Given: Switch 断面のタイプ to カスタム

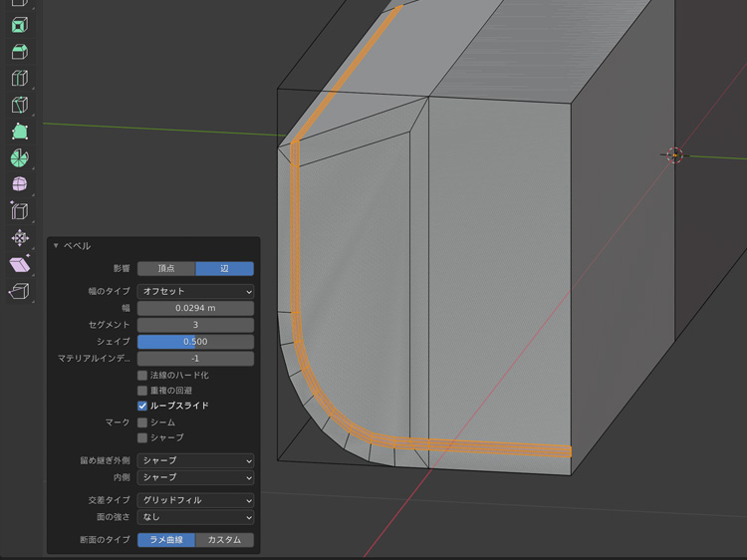Looking at the screenshot, I should (x=224, y=540).
